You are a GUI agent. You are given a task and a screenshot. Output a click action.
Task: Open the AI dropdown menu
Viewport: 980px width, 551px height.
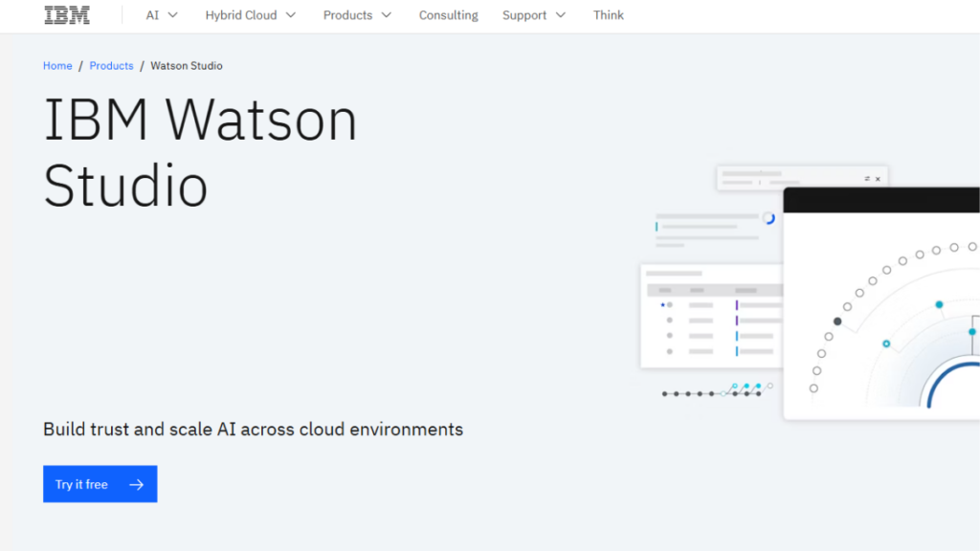coord(161,14)
